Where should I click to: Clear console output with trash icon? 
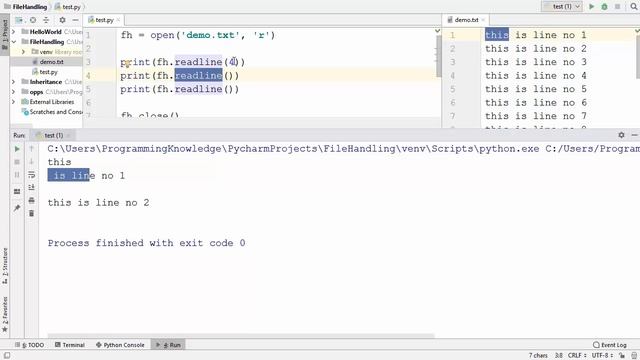pos(31,213)
